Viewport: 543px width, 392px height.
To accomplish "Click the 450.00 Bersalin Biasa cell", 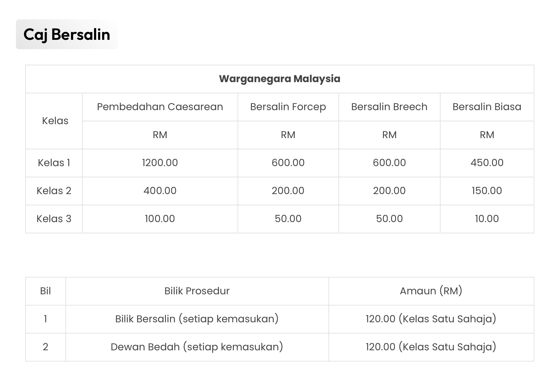I will (487, 163).
